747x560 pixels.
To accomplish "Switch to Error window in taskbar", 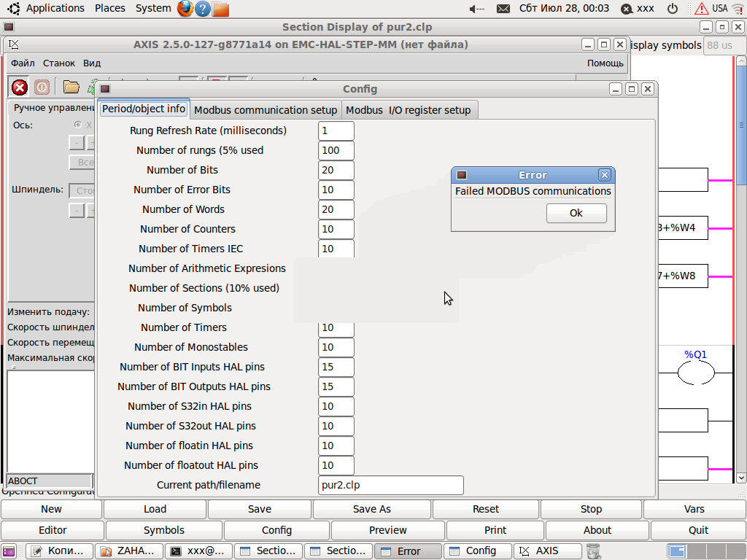I will pos(409,551).
